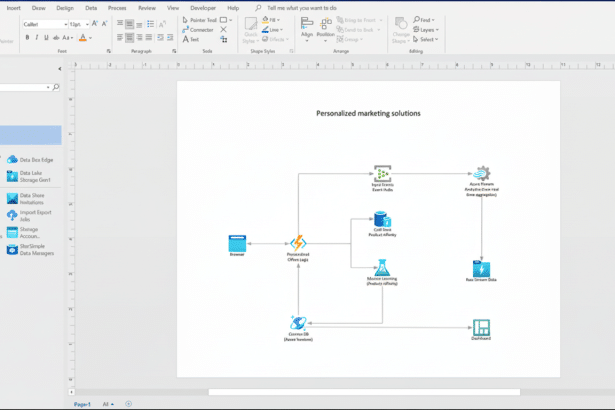
Task: Toggle Strikethrough formatting
Action: coord(56,38)
